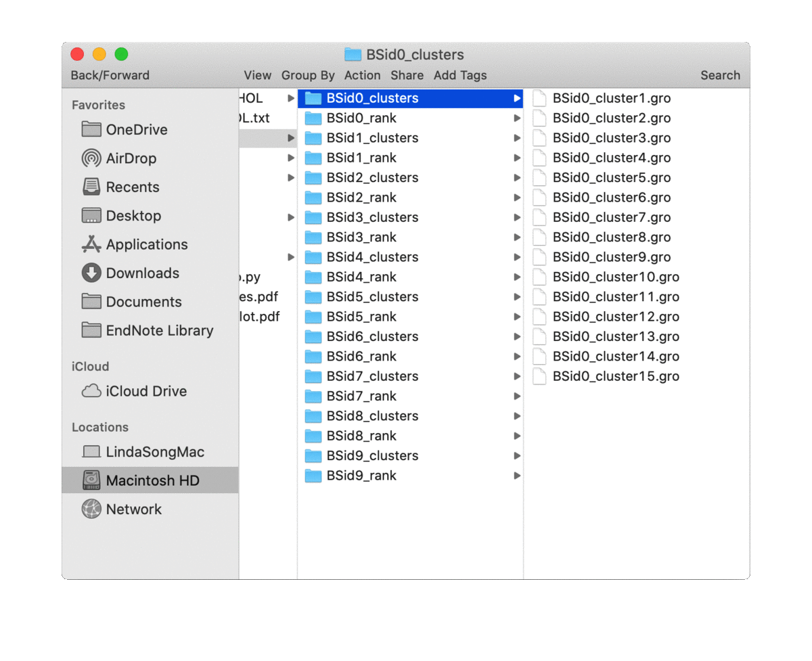The height and width of the screenshot is (661, 812).
Task: Open OneDrive folder icon in sidebar
Action: click(x=91, y=129)
